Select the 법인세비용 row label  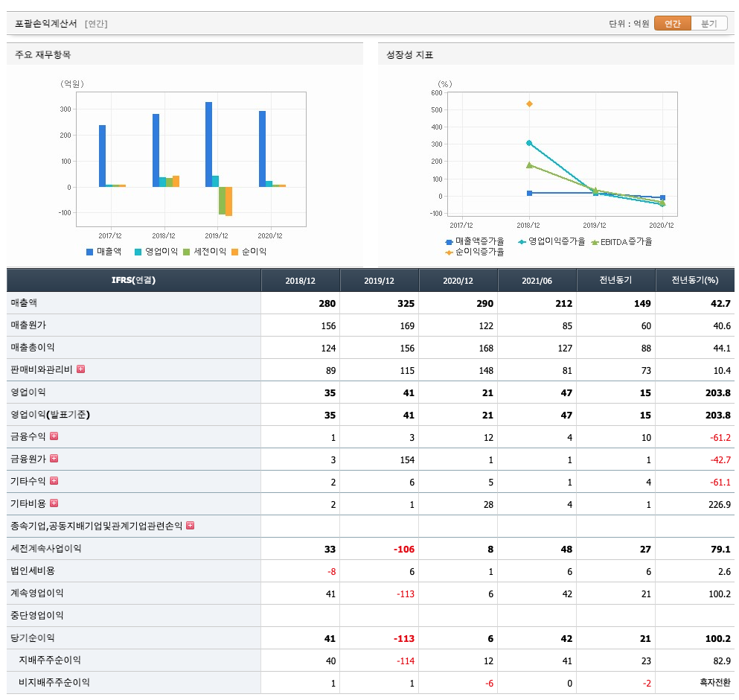point(33,570)
